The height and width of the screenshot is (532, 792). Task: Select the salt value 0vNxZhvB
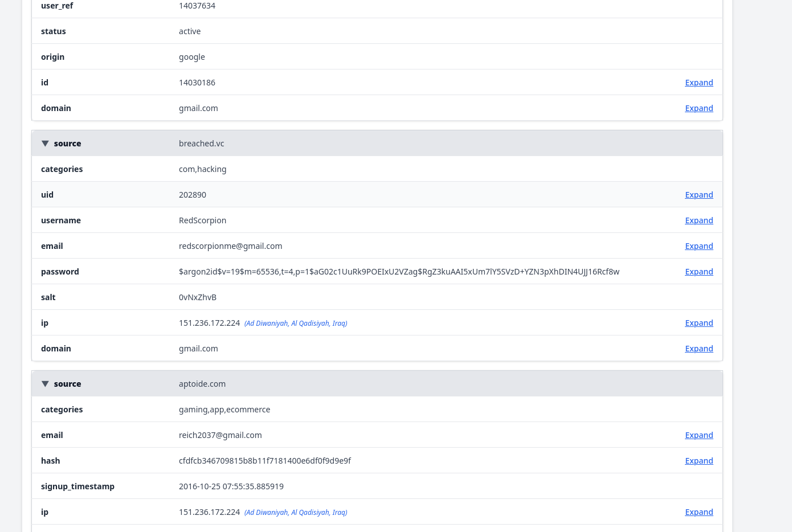click(x=198, y=297)
